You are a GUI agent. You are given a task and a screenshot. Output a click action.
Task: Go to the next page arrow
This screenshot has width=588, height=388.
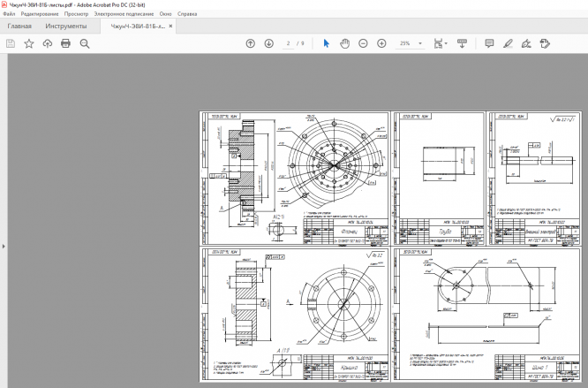tap(268, 43)
